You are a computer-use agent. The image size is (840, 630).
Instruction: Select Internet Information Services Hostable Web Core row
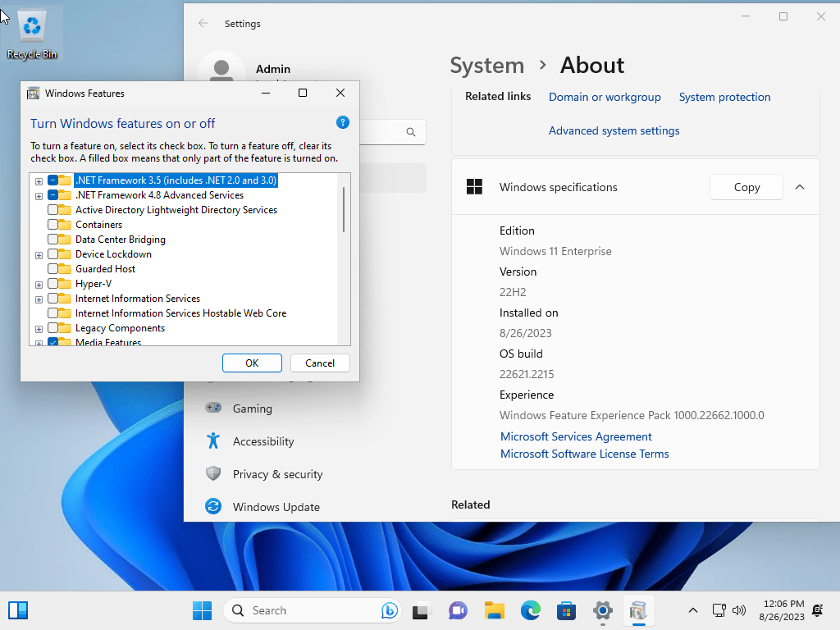click(x=180, y=313)
